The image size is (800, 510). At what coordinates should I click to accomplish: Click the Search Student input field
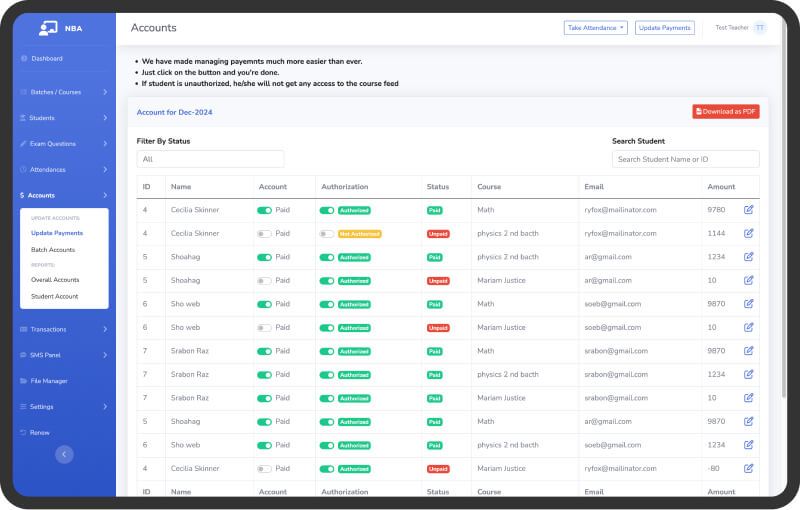[x=685, y=159]
